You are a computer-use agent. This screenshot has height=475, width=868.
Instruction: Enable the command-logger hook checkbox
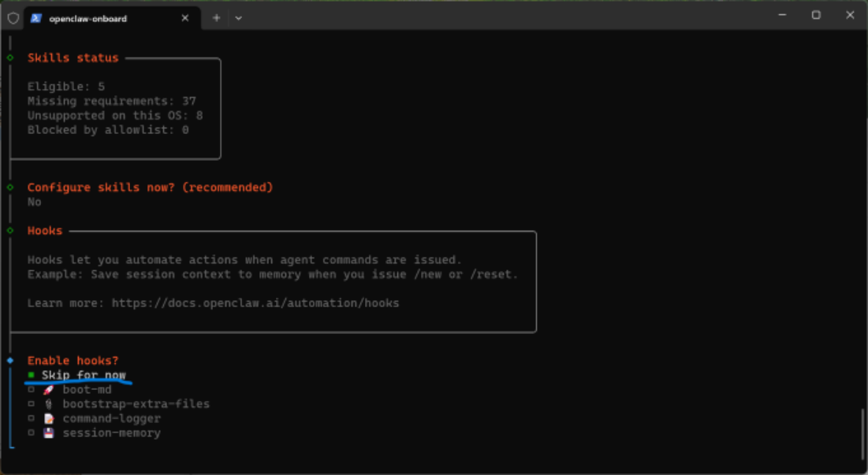coord(32,418)
